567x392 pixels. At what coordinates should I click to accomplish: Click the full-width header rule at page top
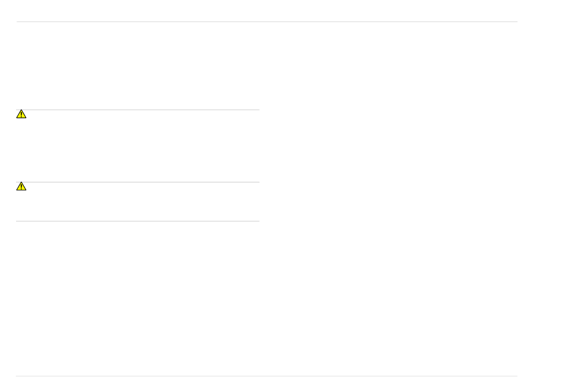(267, 21)
